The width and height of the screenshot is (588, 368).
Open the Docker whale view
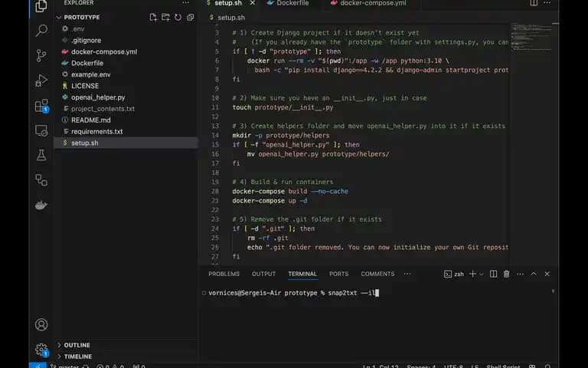pos(41,205)
